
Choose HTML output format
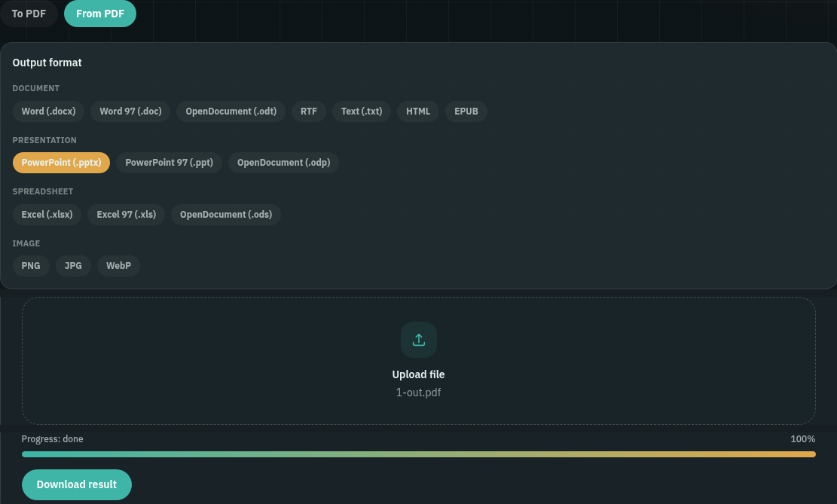click(x=418, y=111)
